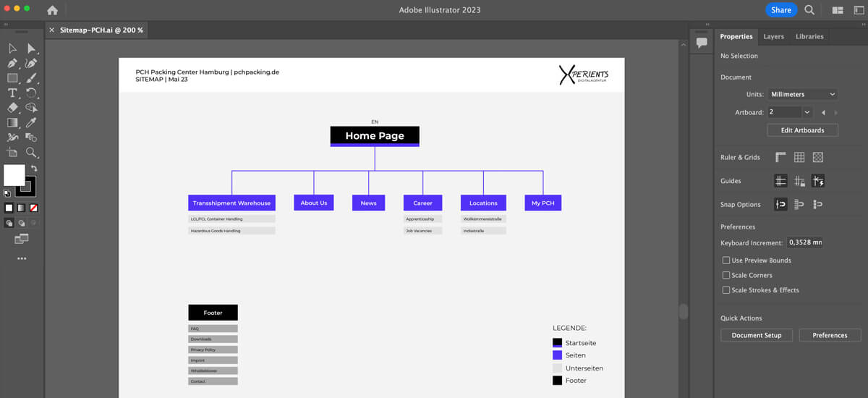Select the Gradient tool
Screen dimensions: 868x398
pos(12,123)
